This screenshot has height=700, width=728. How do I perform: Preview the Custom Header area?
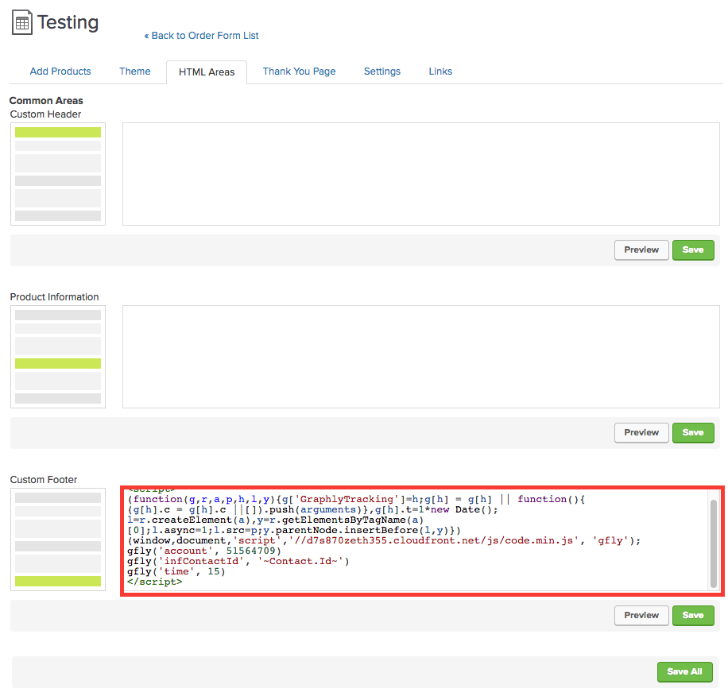[x=641, y=249]
